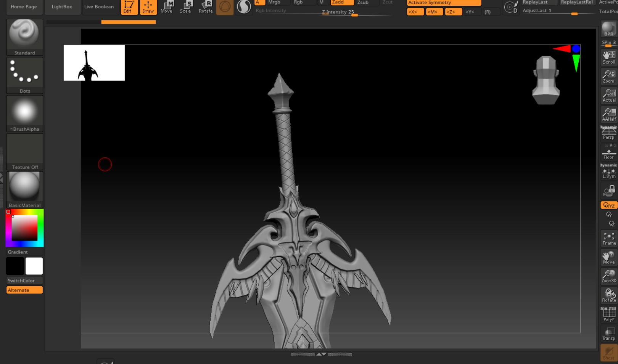Click the Frame view icon
The width and height of the screenshot is (618, 364).
(x=609, y=239)
